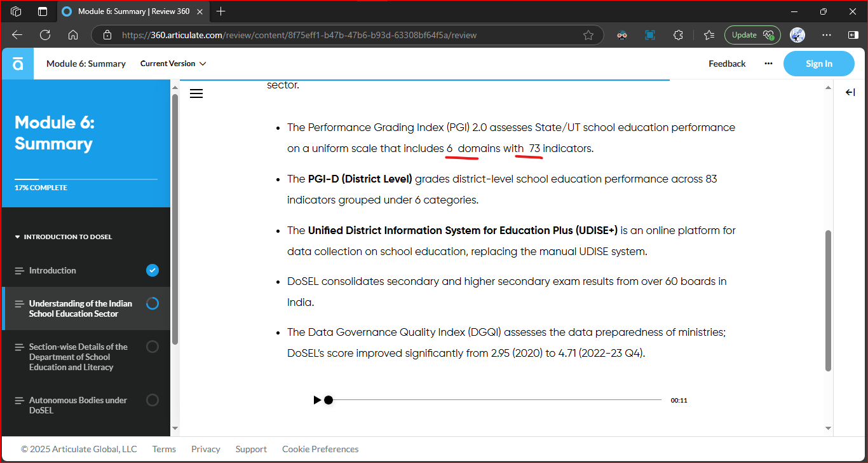Image resolution: width=868 pixels, height=463 pixels.
Task: Click the browser Back button
Action: pos(17,35)
